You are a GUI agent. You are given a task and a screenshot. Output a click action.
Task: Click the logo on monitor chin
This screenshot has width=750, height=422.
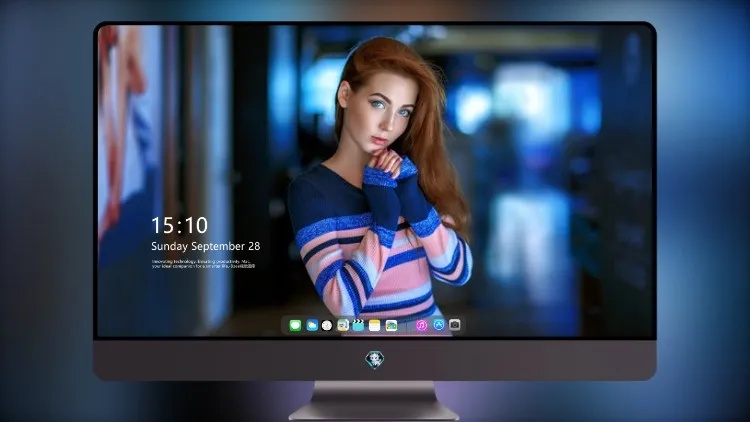(375, 360)
